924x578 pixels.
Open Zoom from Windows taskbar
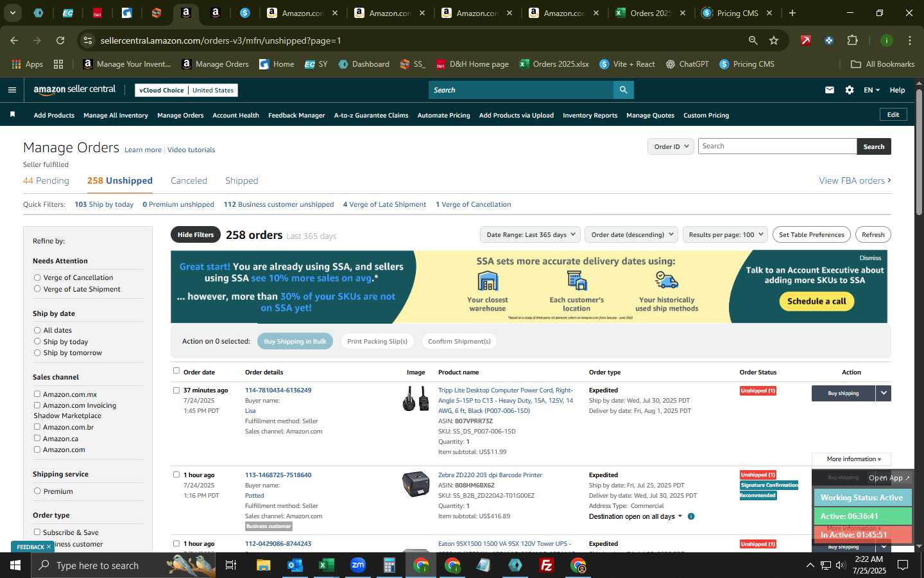[357, 565]
